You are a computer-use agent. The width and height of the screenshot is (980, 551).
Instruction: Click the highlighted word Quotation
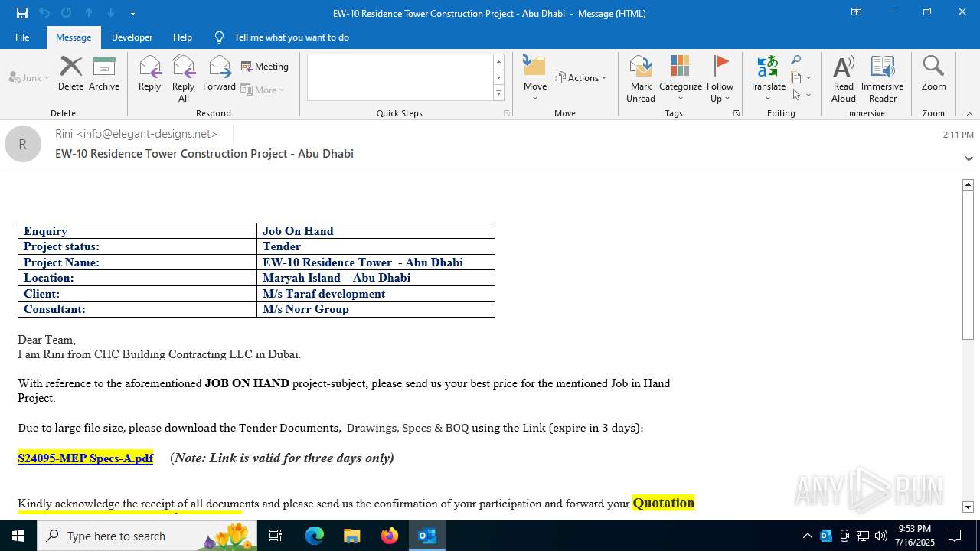[663, 503]
